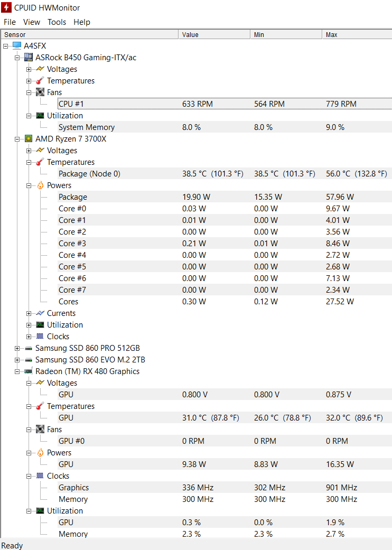Screen dimensions: 392x550
Task: Select the Core #6 power row
Action: 225,278
